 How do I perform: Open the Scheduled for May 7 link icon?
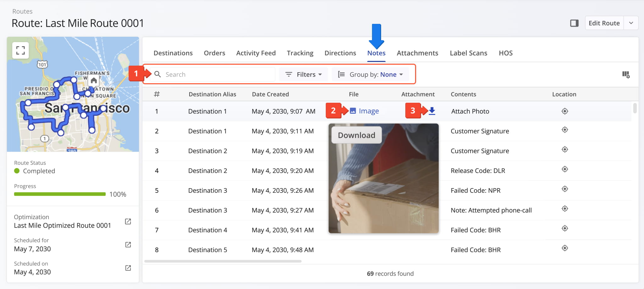[128, 245]
